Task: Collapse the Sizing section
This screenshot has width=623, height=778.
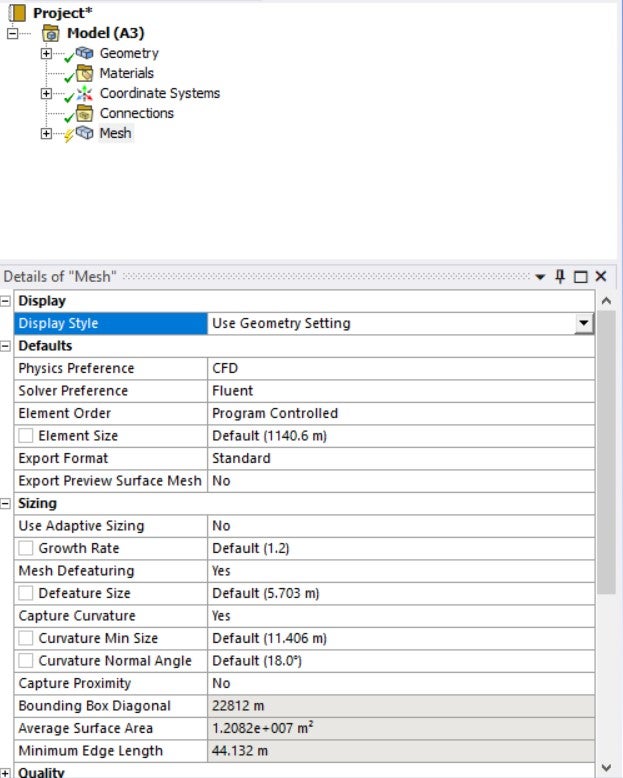Action: [x=7, y=503]
